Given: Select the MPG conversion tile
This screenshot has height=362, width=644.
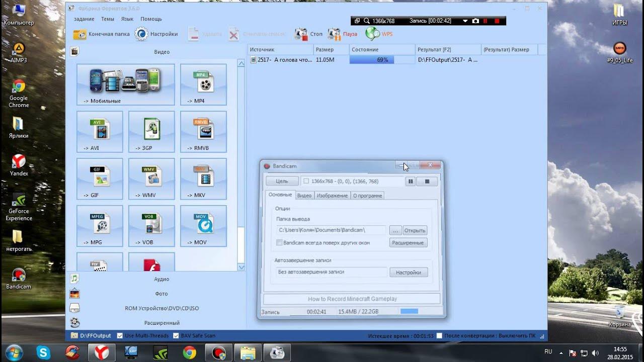Looking at the screenshot, I should click(x=100, y=226).
